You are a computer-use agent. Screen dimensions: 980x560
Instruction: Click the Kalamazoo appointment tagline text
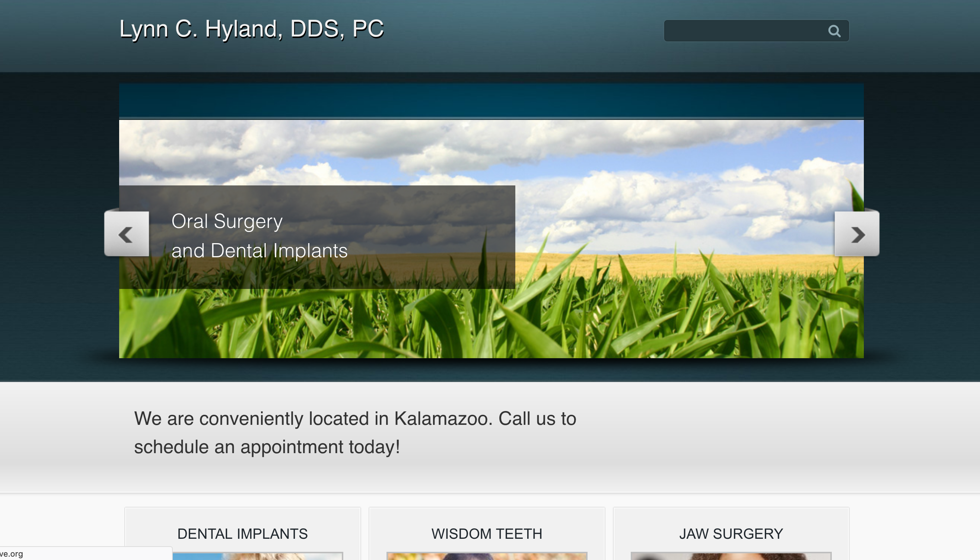(354, 433)
